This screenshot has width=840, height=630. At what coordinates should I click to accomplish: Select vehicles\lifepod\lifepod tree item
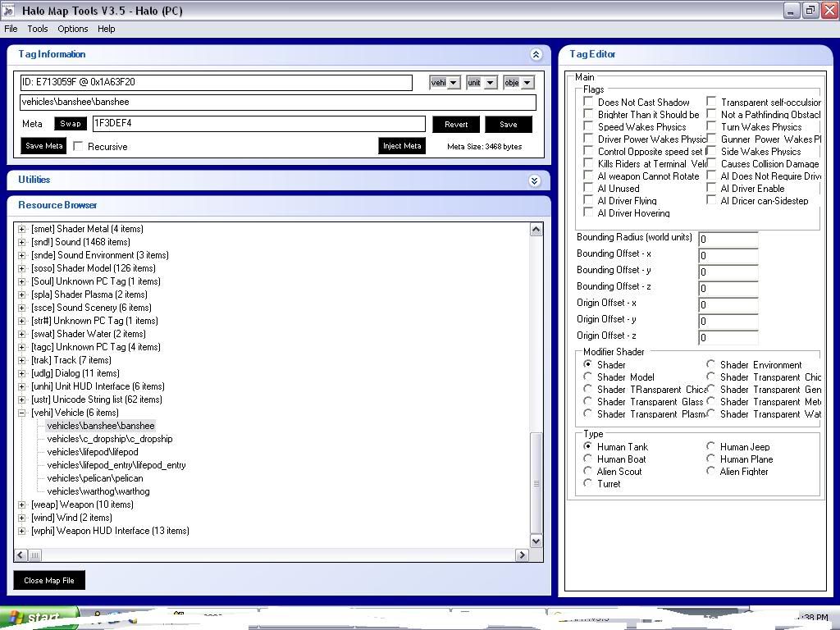point(93,452)
